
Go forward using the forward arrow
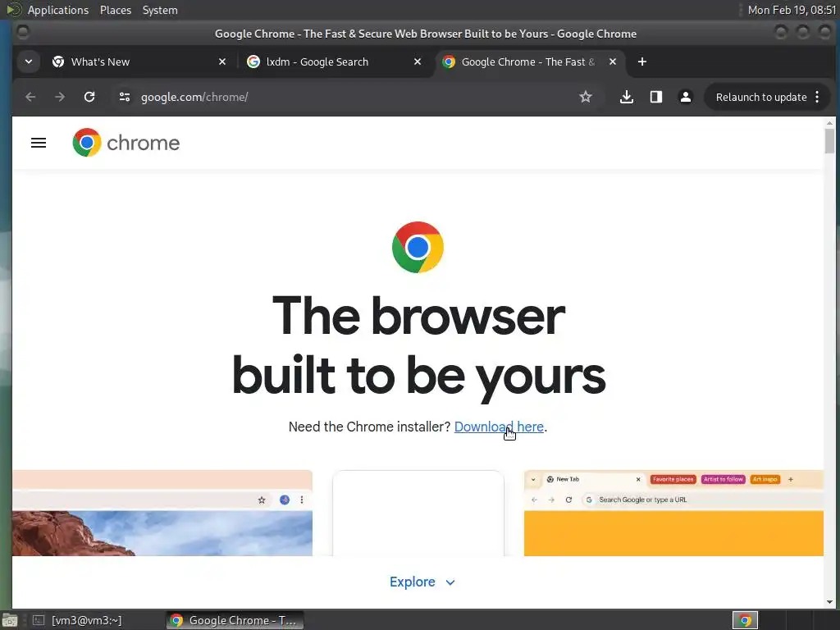coord(60,97)
